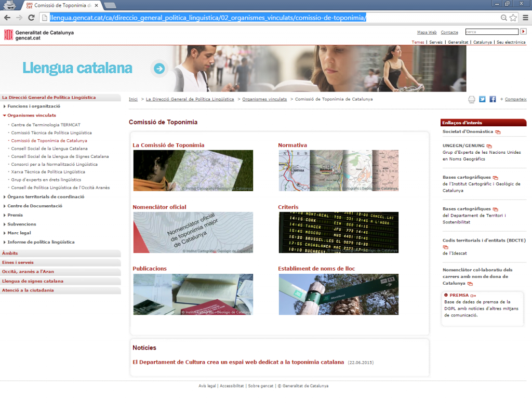Viewport: 532px width, 413px height.
Task: Open Eines i serveis menu section
Action: click(x=18, y=262)
